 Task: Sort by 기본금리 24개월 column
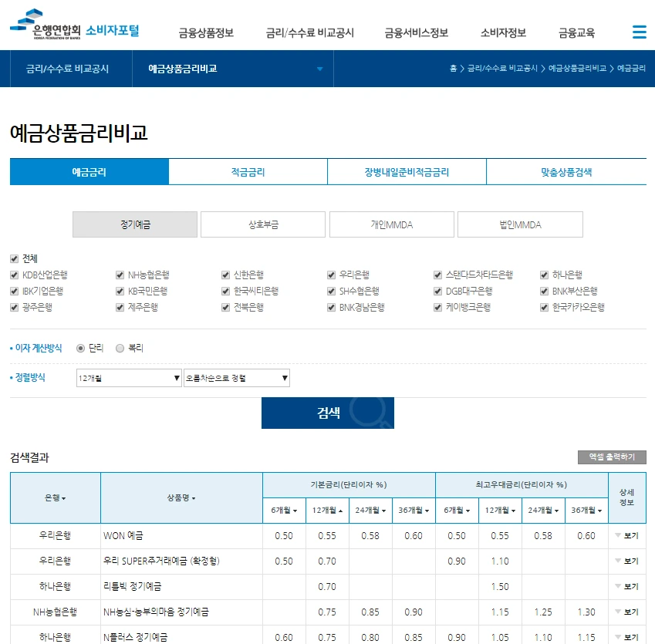[x=370, y=511]
